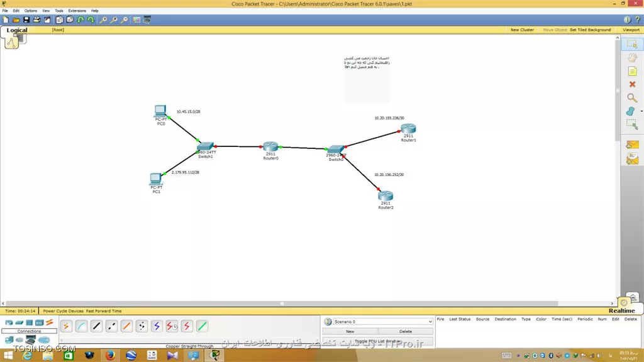Redo the last undone action
The height and width of the screenshot is (362, 644).
click(x=91, y=19)
